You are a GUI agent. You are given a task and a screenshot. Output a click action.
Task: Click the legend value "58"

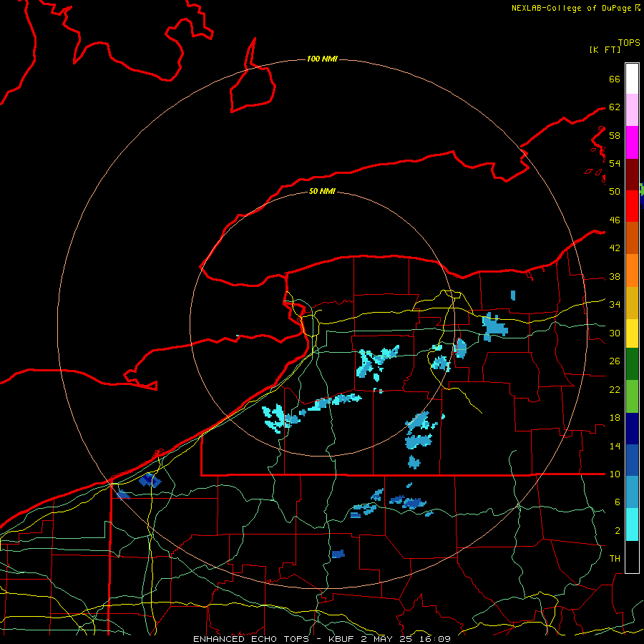pyautogui.click(x=615, y=135)
